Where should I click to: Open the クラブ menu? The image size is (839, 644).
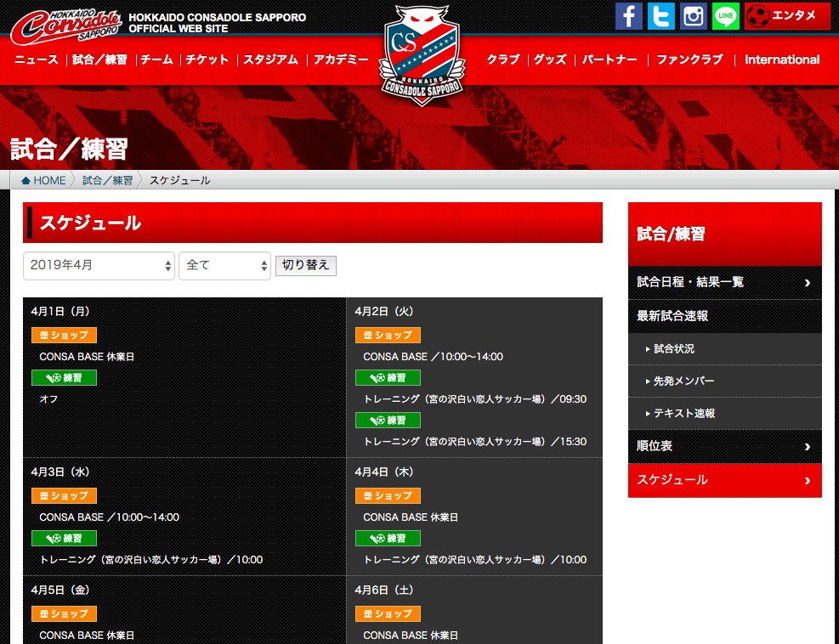503,59
